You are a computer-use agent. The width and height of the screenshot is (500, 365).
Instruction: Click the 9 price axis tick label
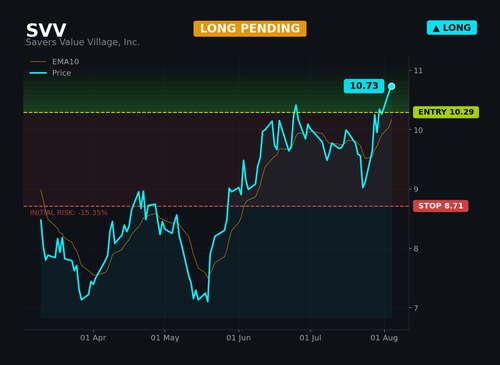(x=416, y=189)
